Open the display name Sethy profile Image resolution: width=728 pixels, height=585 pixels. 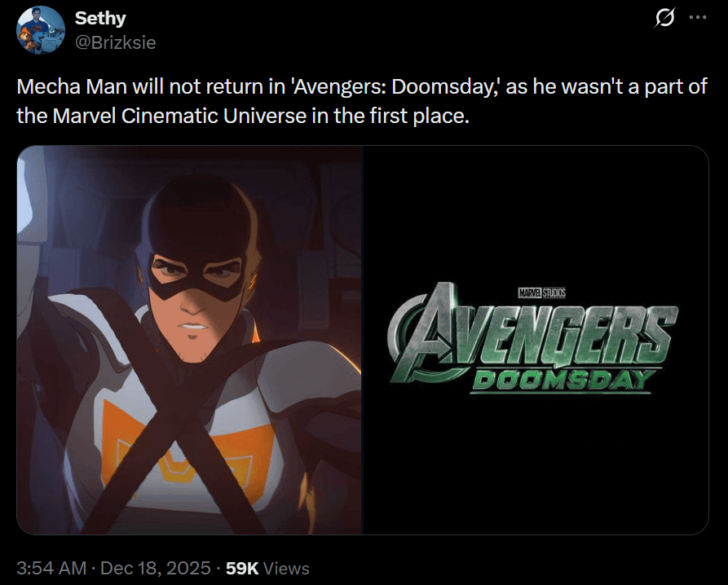click(x=100, y=18)
